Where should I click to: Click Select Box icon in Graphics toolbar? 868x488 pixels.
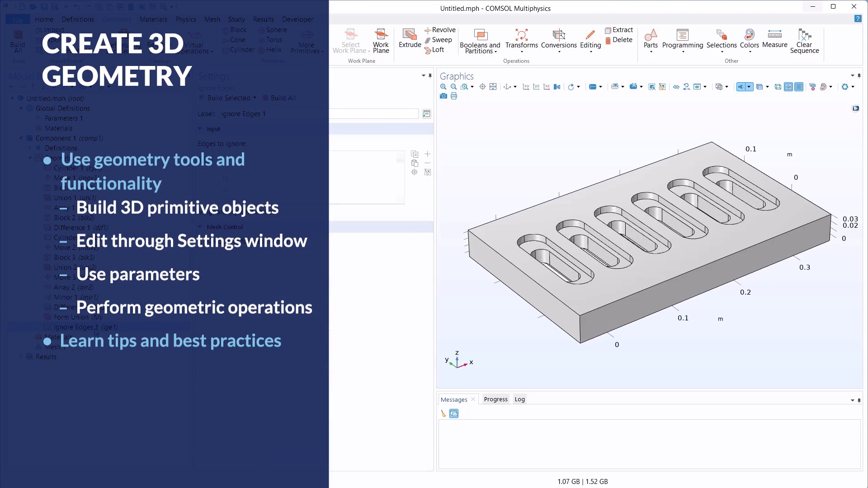click(651, 87)
